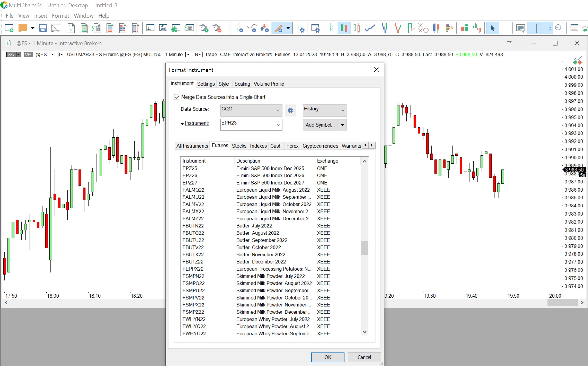Viewport: 588px width, 366px height.
Task: Insert a strategy with the puzzle-piece icon
Action: tap(175, 28)
